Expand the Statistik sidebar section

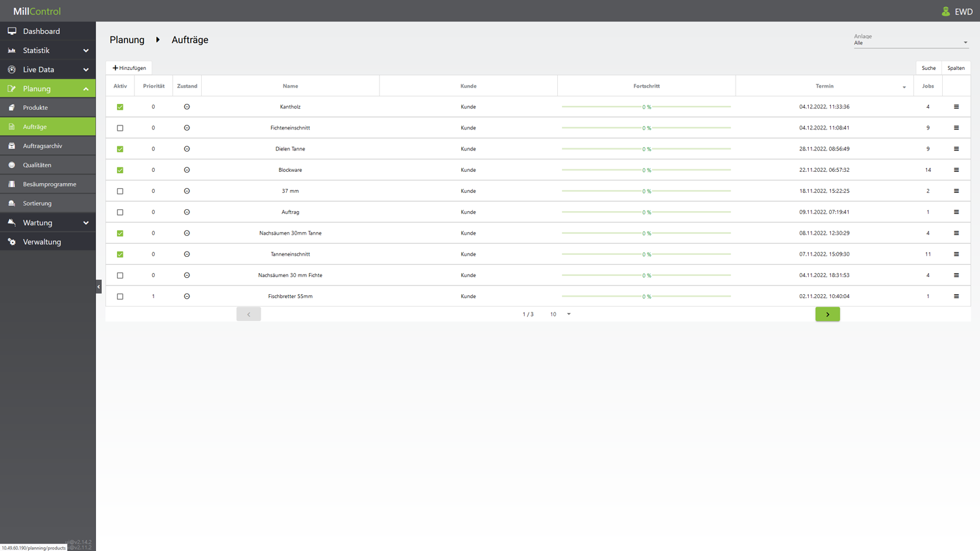48,50
